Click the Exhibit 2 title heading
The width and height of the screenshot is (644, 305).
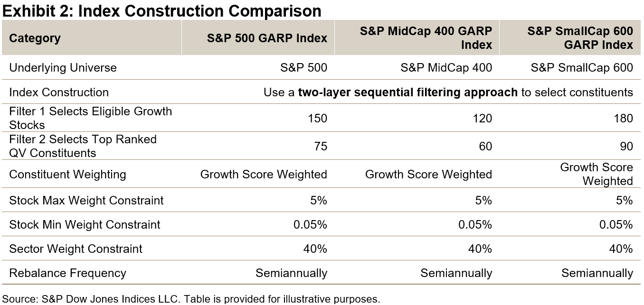click(x=162, y=10)
